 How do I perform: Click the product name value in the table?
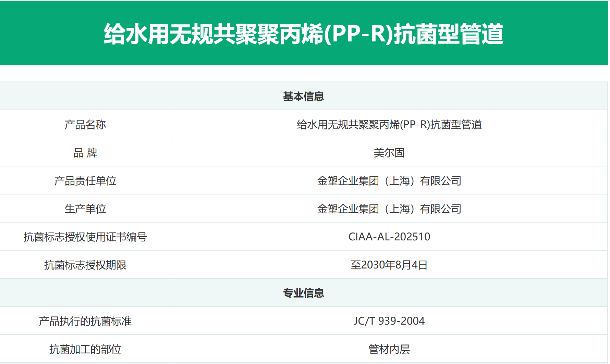point(389,125)
